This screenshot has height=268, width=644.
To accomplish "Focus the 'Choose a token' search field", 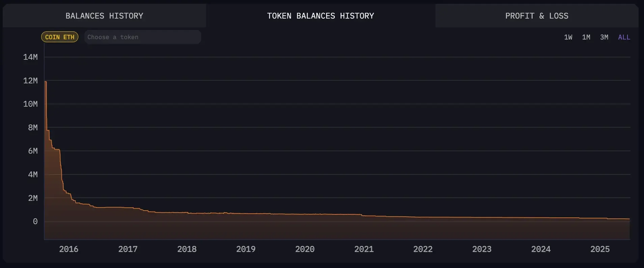I will [x=142, y=37].
